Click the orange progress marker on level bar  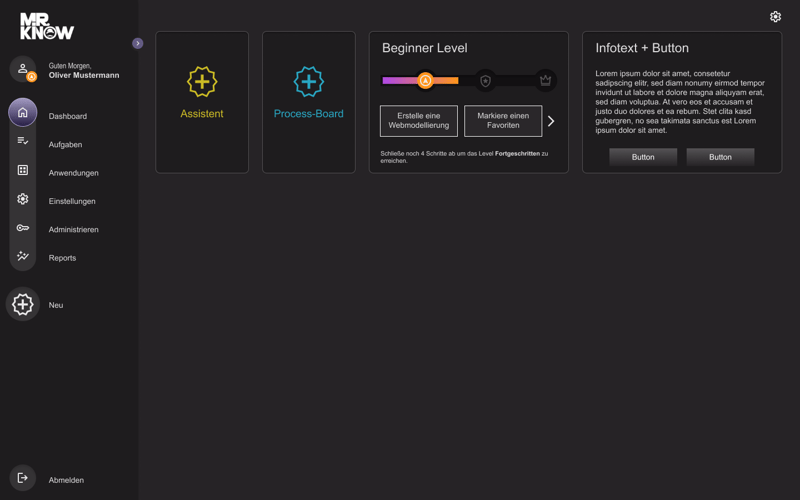425,81
